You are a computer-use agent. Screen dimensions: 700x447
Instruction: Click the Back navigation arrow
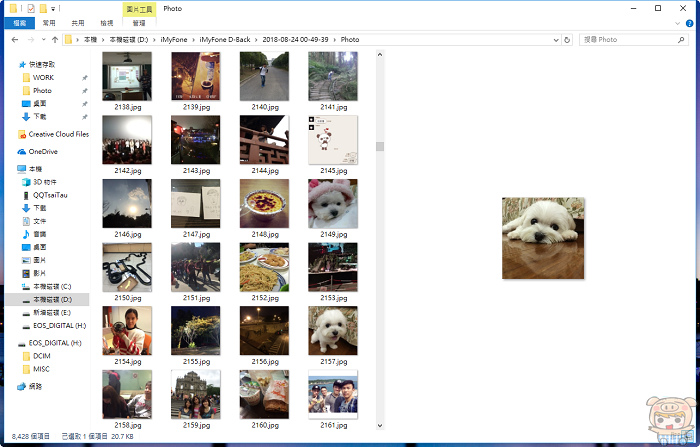pos(12,40)
